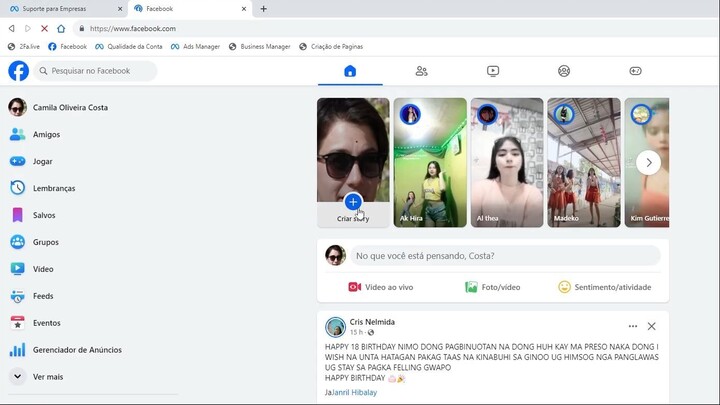The image size is (720, 405).
Task: Open a new browser tab
Action: click(x=264, y=9)
